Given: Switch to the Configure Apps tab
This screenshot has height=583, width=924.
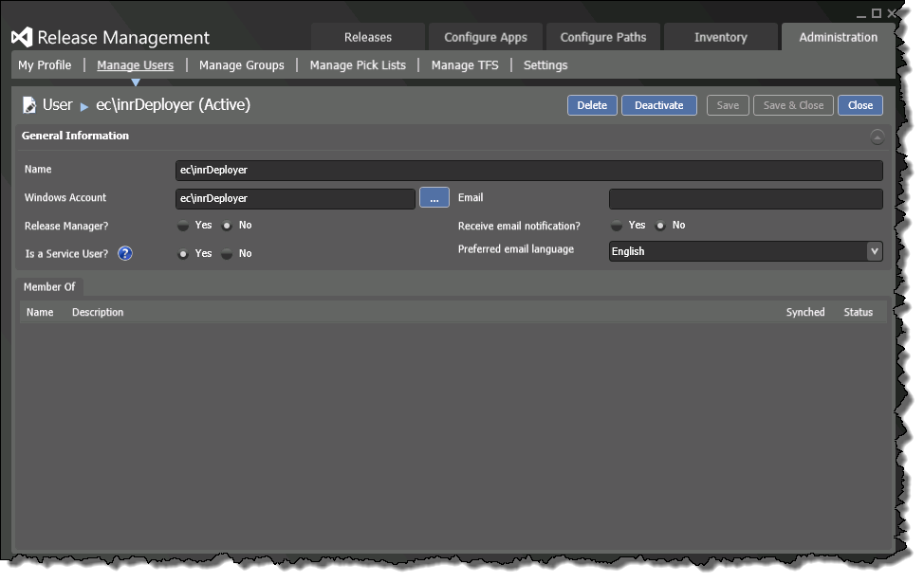Looking at the screenshot, I should [x=485, y=37].
